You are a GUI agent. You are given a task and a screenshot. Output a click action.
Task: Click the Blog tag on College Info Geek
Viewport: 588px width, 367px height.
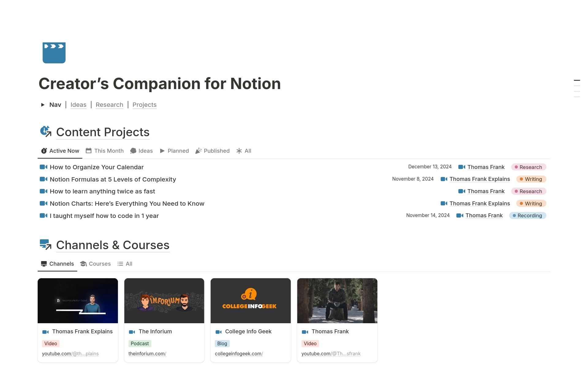coord(222,343)
